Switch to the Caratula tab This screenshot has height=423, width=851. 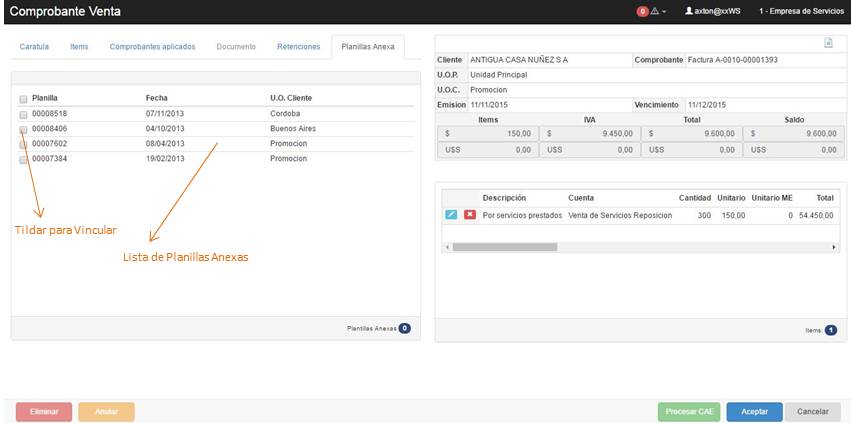coord(34,47)
